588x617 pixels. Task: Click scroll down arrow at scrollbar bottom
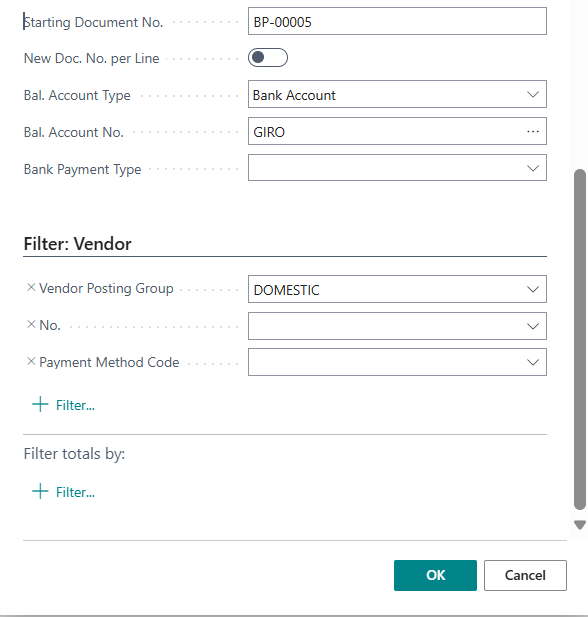click(580, 525)
